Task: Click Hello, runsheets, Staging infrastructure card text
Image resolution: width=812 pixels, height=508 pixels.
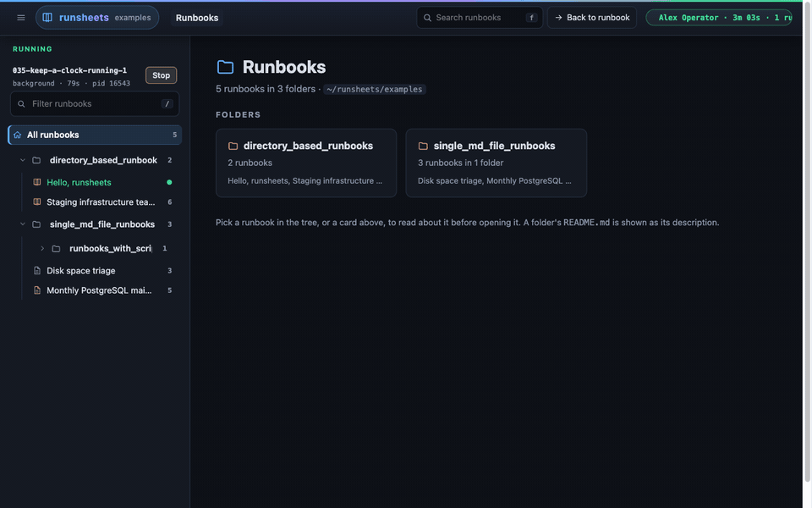Action: coord(305,181)
